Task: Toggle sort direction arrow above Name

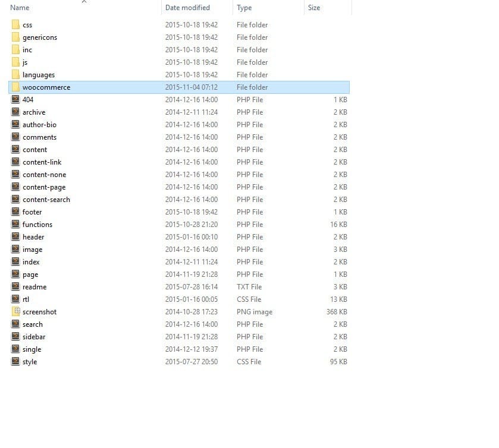Action: click(x=84, y=2)
